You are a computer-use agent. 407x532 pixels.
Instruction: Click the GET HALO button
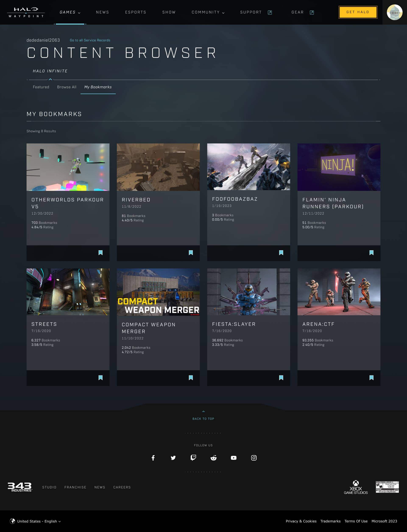pos(358,12)
